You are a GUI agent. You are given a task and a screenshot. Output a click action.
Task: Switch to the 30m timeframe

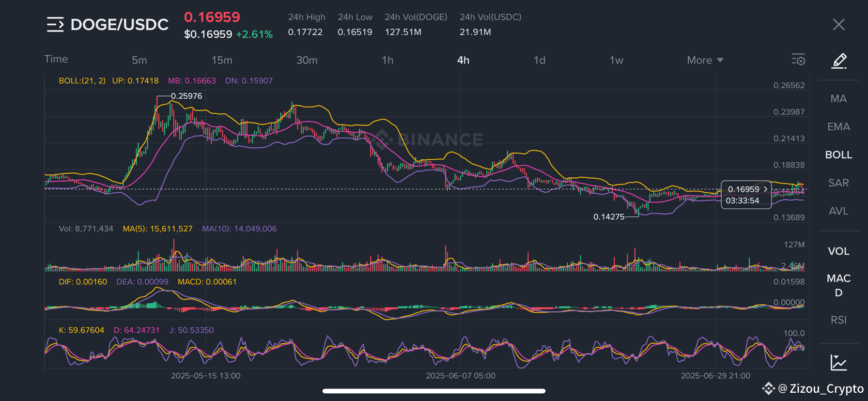[x=307, y=60]
